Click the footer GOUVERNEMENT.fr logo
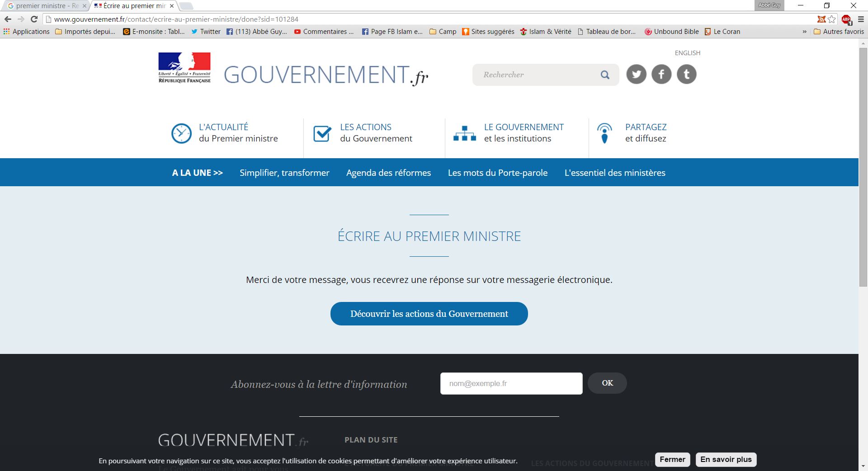This screenshot has width=868, height=471. (x=233, y=440)
